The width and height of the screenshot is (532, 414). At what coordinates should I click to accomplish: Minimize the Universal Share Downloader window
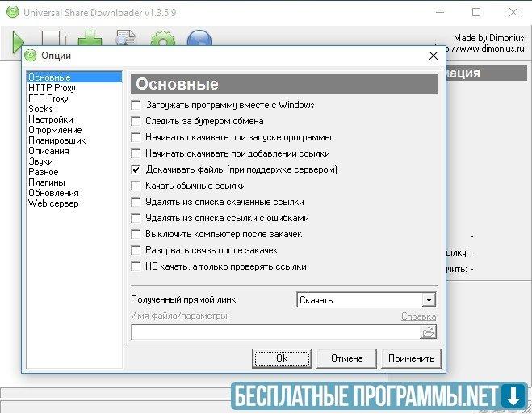pyautogui.click(x=440, y=12)
